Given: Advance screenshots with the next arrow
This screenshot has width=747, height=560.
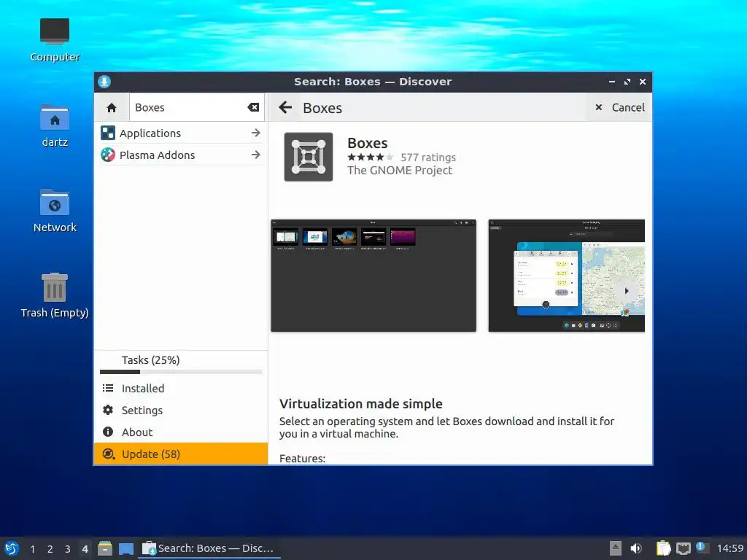Looking at the screenshot, I should 627,291.
